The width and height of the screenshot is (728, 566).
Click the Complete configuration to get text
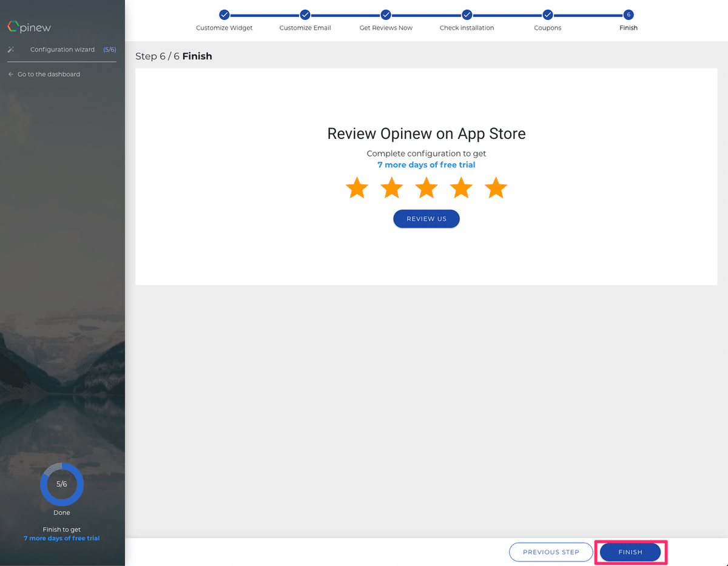coord(426,154)
